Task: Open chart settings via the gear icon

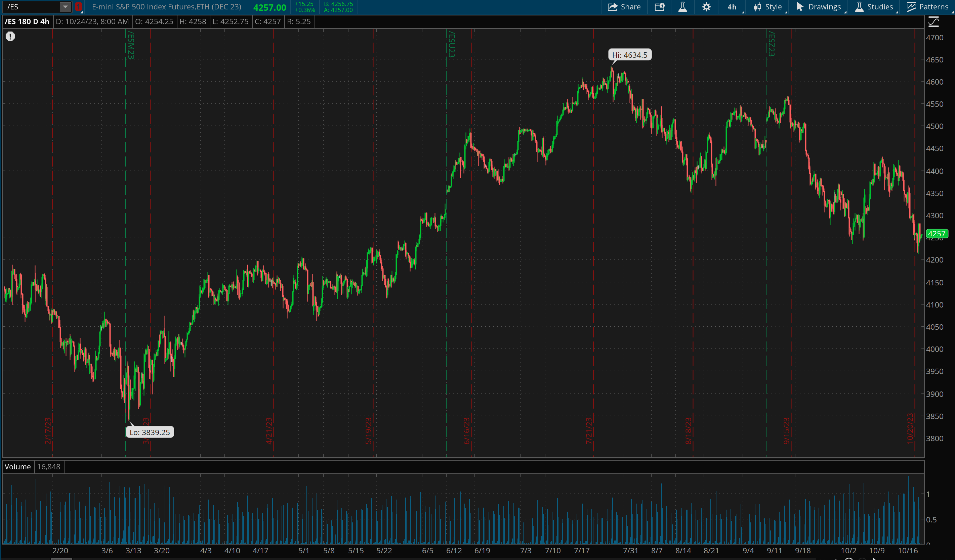Action: click(x=706, y=6)
